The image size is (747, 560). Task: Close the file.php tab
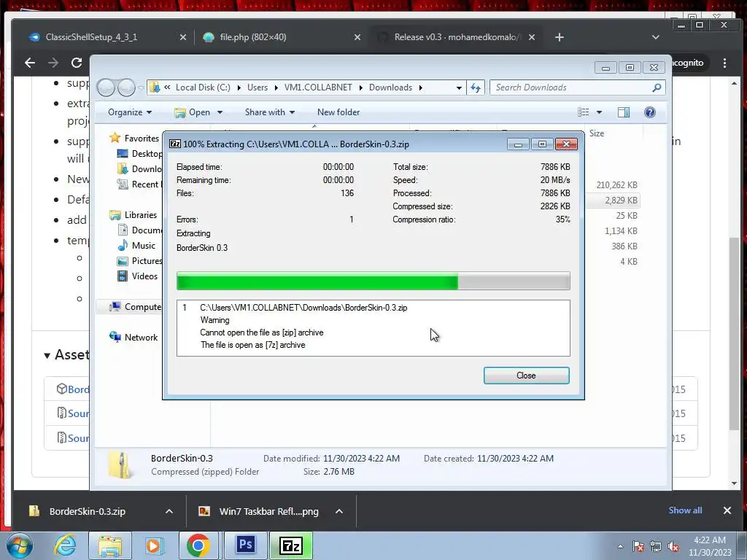pos(357,36)
